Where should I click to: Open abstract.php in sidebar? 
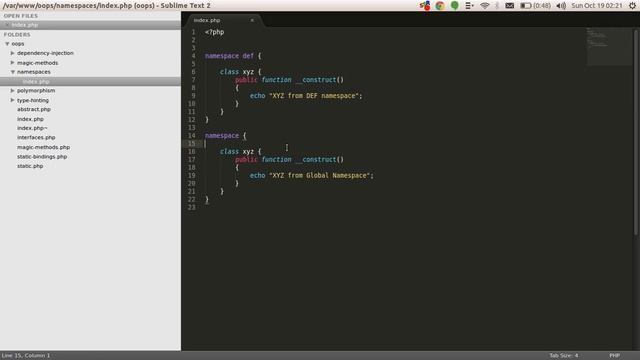(x=34, y=109)
